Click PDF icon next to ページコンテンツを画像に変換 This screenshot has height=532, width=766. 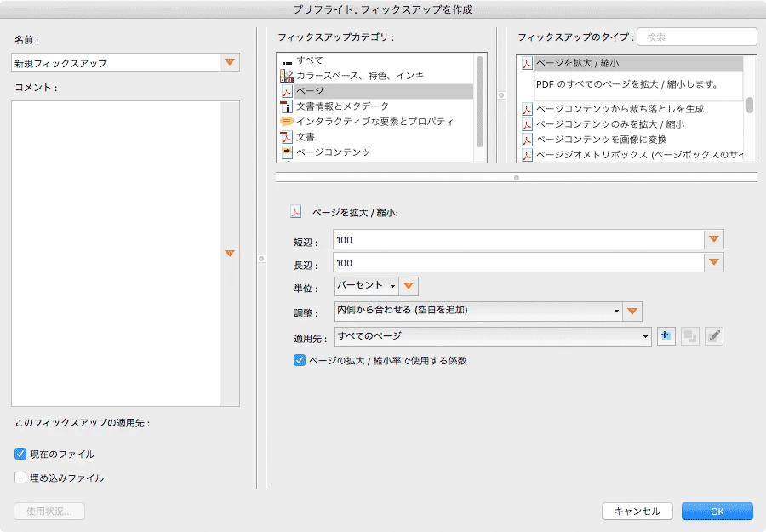pyautogui.click(x=527, y=140)
